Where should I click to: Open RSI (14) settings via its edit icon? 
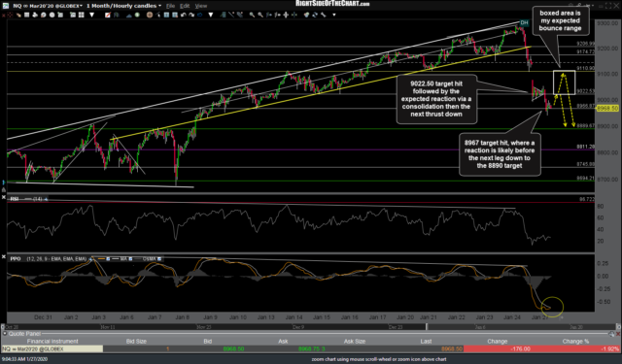tap(46, 199)
